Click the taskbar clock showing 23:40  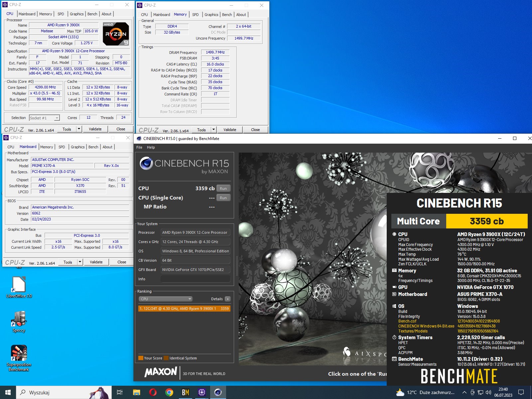pyautogui.click(x=503, y=392)
